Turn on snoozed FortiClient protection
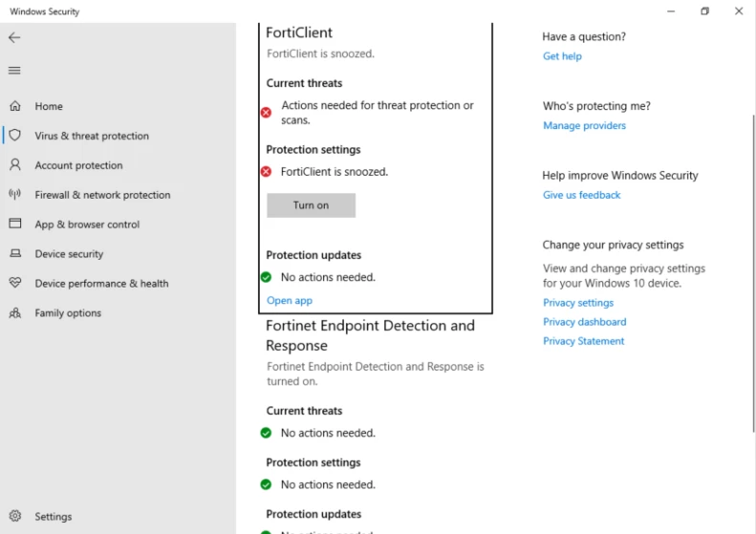The height and width of the screenshot is (534, 756). pos(311,205)
